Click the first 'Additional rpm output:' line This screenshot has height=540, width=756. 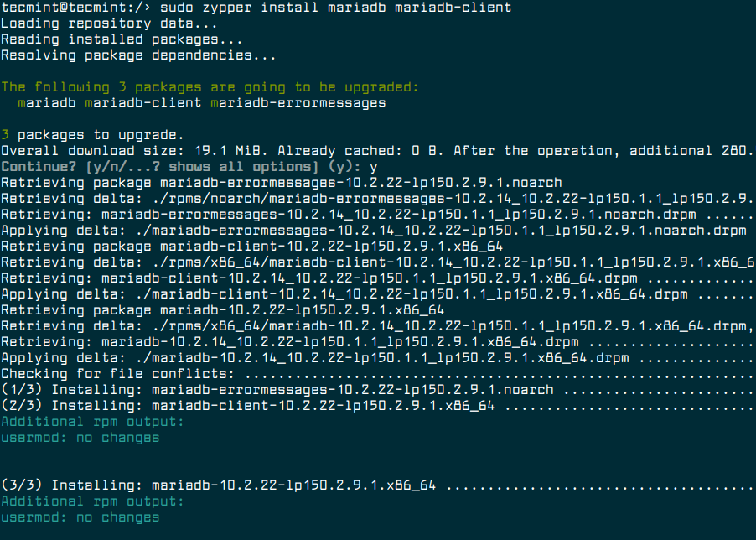click(x=92, y=422)
